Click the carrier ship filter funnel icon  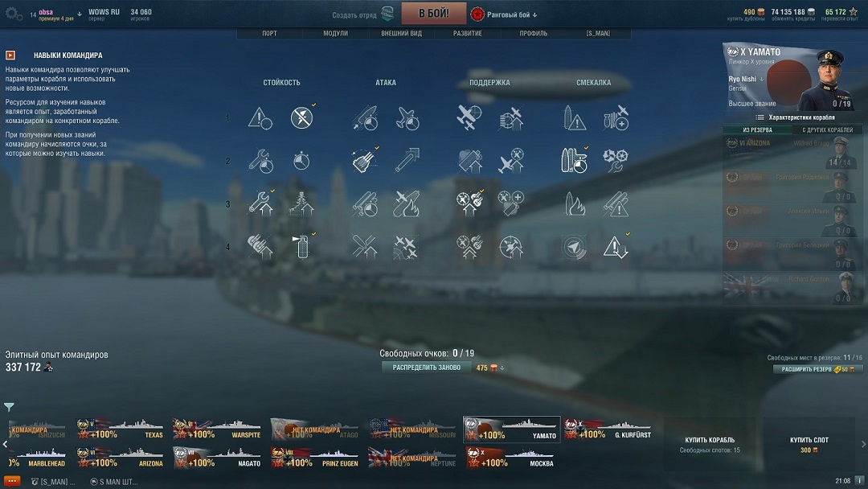(9, 407)
